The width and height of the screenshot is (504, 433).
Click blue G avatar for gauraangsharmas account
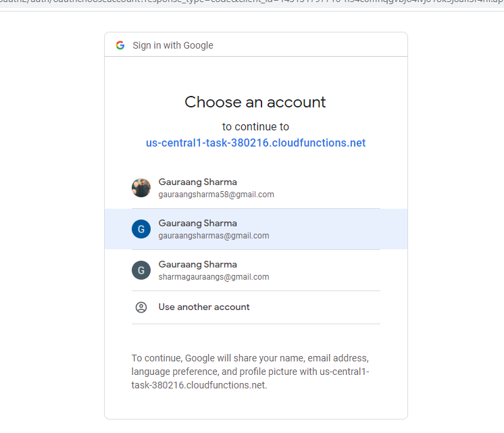coord(141,229)
